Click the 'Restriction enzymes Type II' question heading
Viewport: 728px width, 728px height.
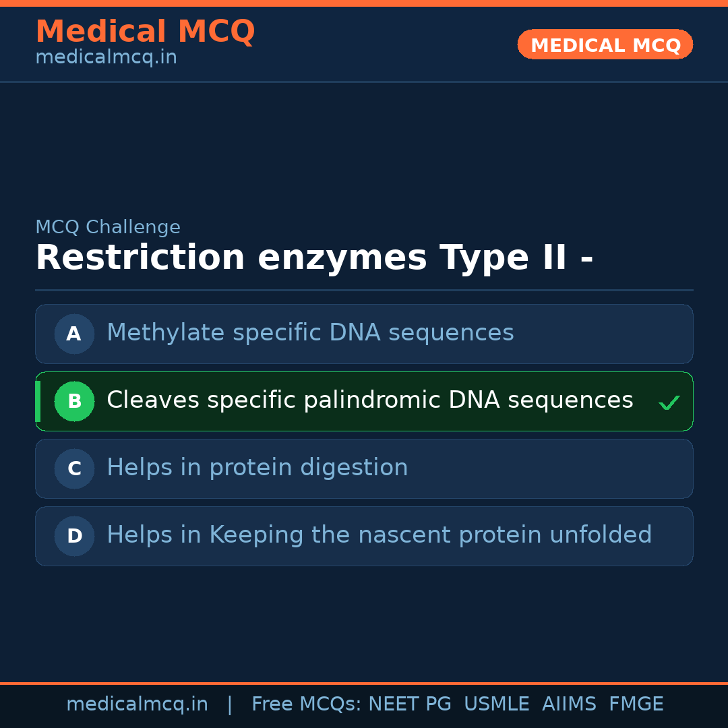(x=314, y=258)
